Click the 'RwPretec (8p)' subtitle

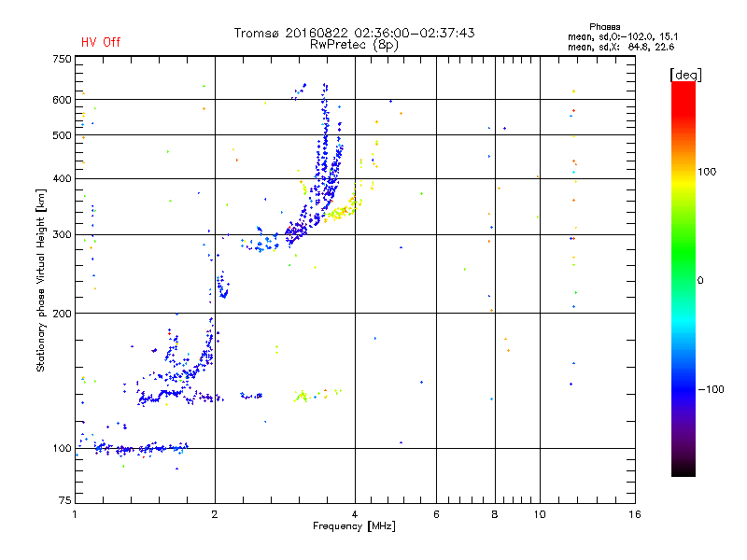(x=354, y=45)
